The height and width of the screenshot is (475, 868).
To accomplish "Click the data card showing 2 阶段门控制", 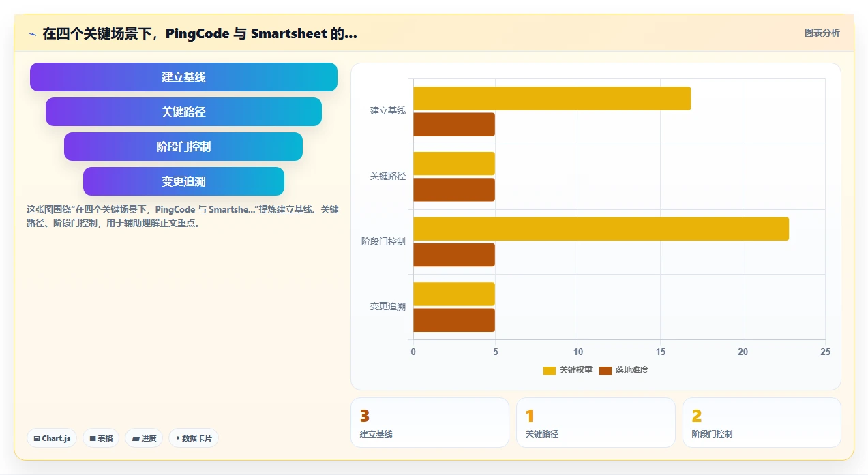I will tap(762, 423).
